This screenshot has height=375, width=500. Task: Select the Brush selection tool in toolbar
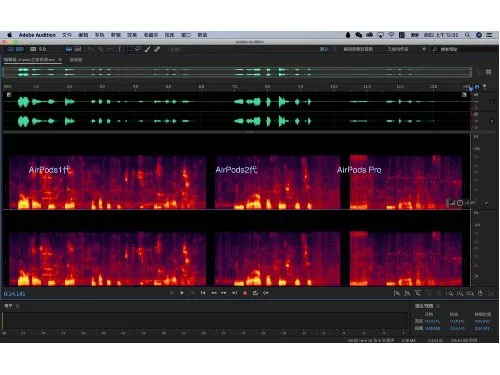(147, 49)
